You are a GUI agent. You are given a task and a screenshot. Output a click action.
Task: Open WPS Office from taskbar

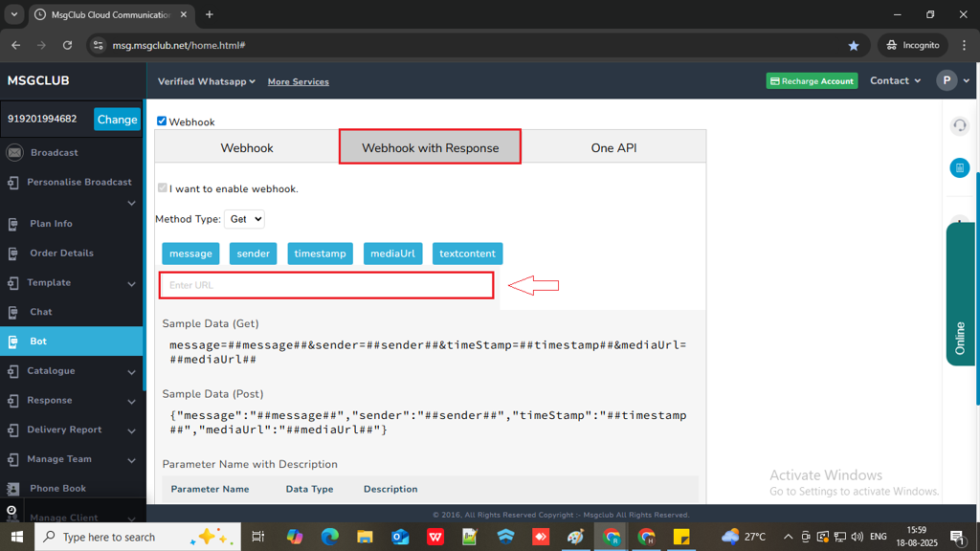tap(435, 537)
